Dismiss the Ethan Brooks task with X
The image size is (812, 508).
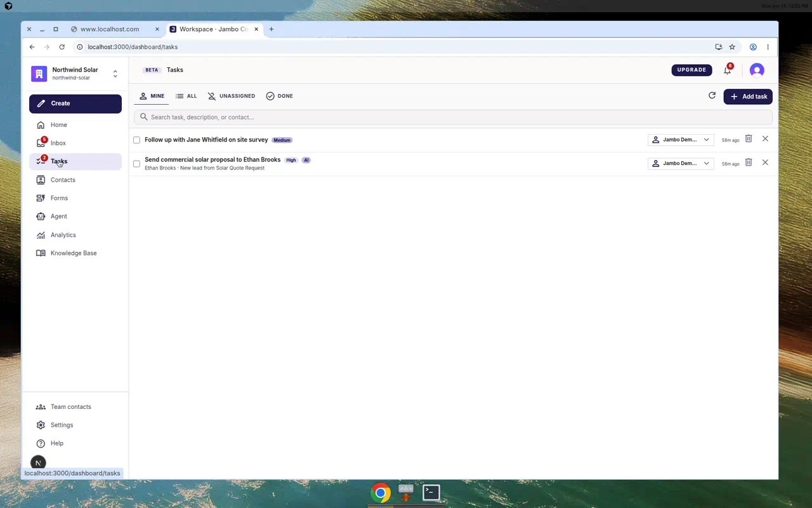(765, 163)
